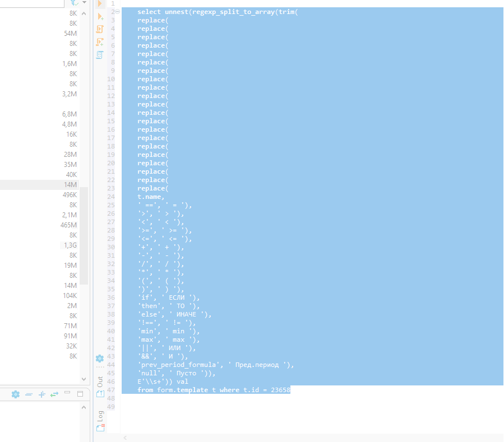Click the 'prev_period_formula' replacement line

click(216, 365)
